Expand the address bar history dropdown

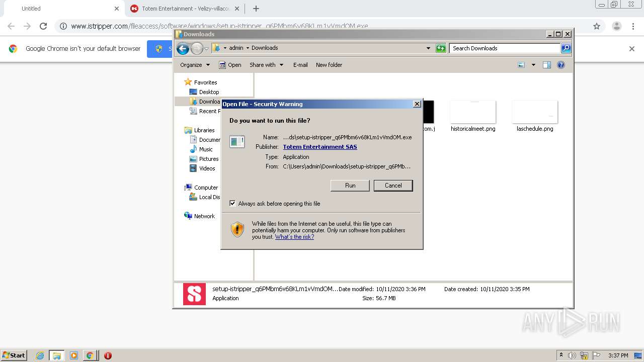pyautogui.click(x=428, y=48)
